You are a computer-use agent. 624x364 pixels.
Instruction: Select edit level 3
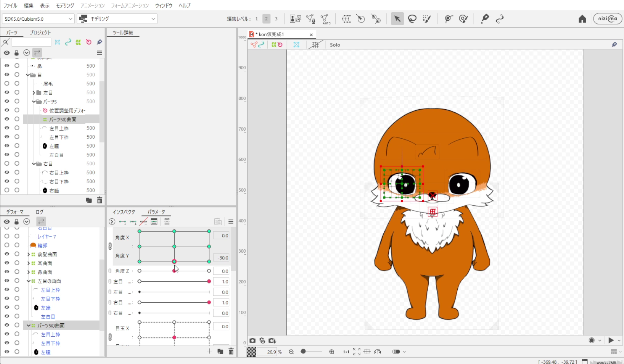tap(276, 19)
